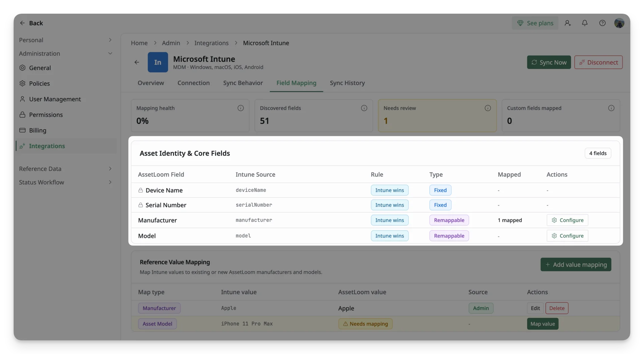Collapse the Administration section
Screen dimensions: 644x354
coord(65,54)
